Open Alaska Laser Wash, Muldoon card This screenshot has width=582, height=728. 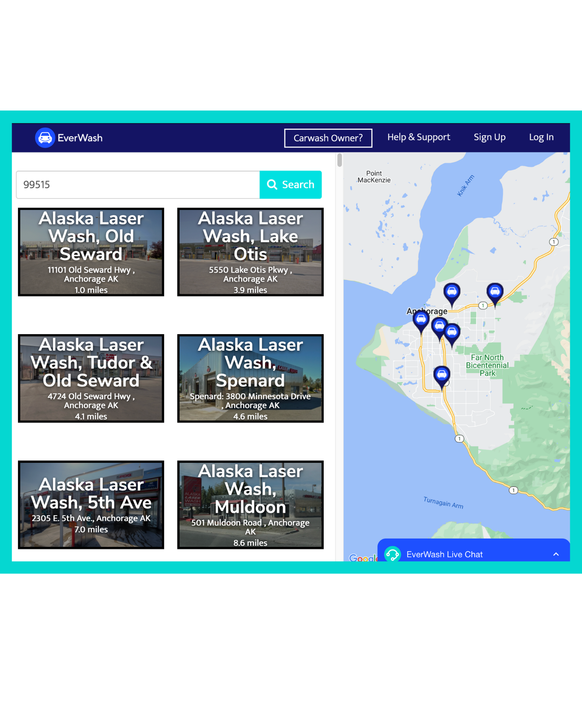point(250,504)
